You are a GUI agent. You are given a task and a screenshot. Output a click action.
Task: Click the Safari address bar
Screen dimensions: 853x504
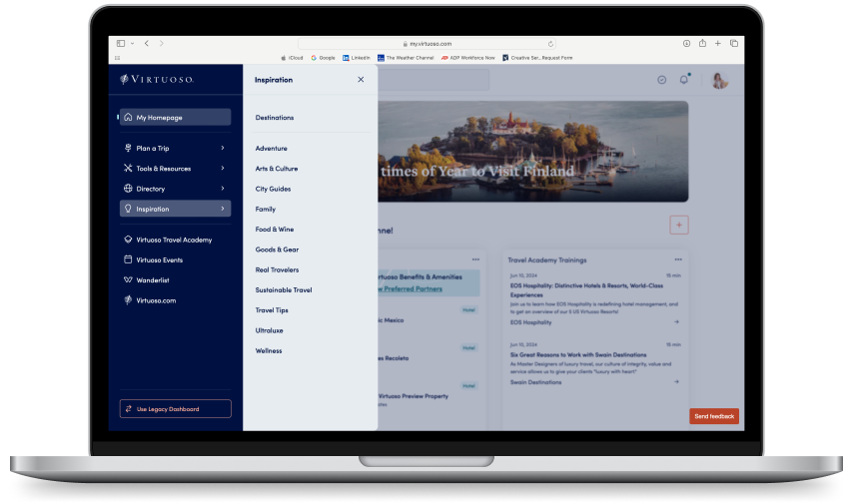click(x=426, y=44)
